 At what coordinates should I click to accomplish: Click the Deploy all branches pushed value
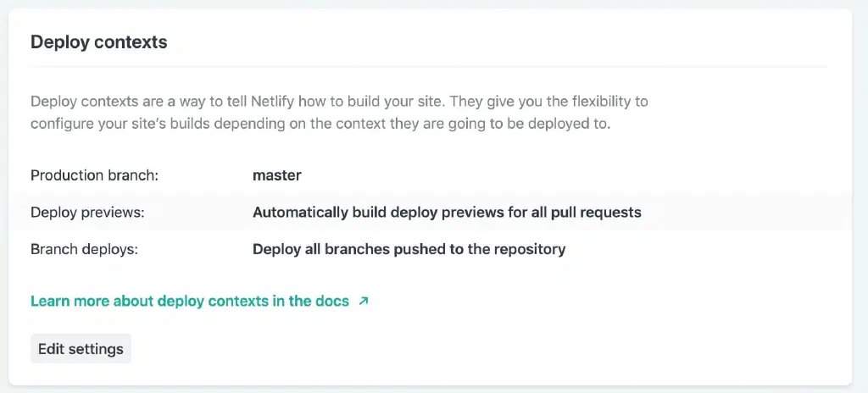409,249
